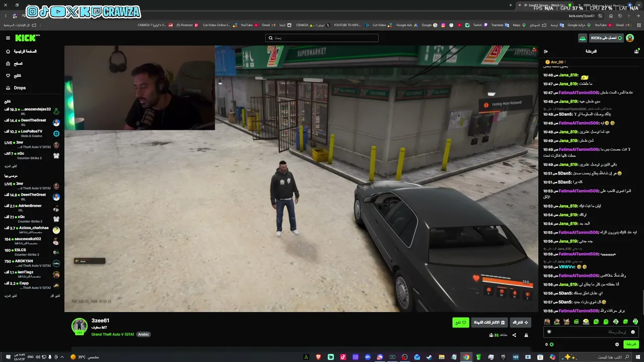Open the Brave browser taskbar icon
This screenshot has width=644, height=362.
point(318,357)
